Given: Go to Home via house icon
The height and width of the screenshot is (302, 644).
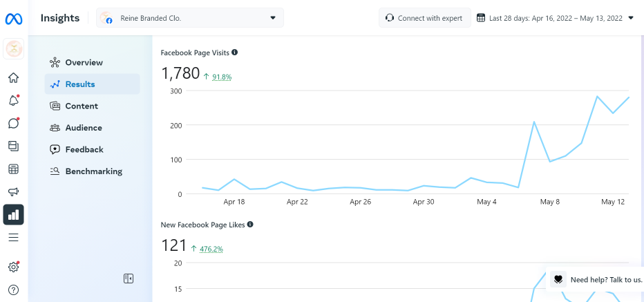Looking at the screenshot, I should pyautogui.click(x=13, y=78).
